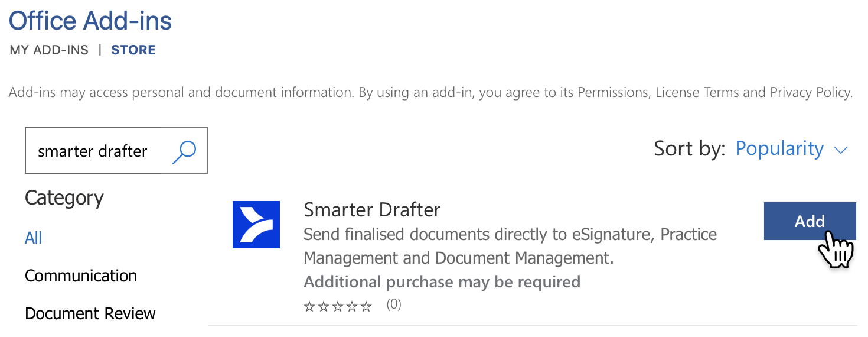Select the STORE tab

pyautogui.click(x=133, y=50)
